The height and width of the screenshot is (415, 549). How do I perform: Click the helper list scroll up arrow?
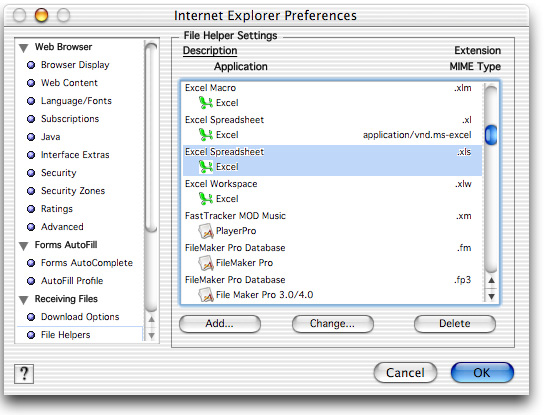(491, 281)
